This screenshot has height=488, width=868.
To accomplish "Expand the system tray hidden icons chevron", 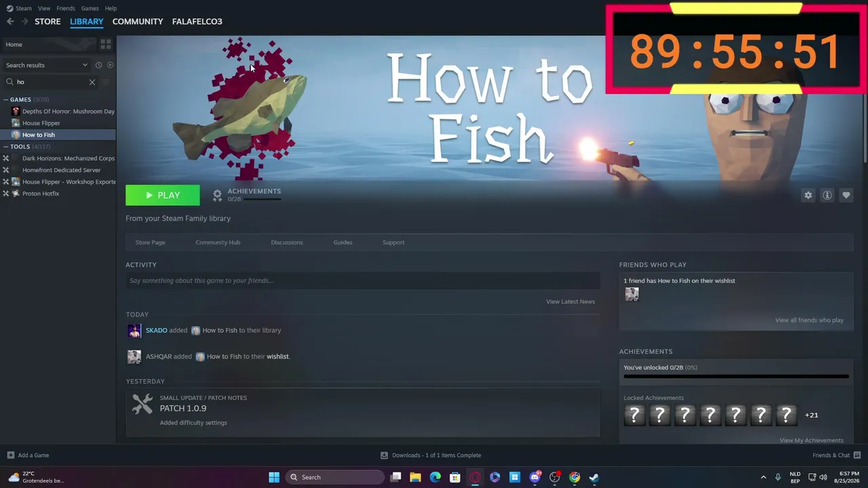I will (x=764, y=477).
